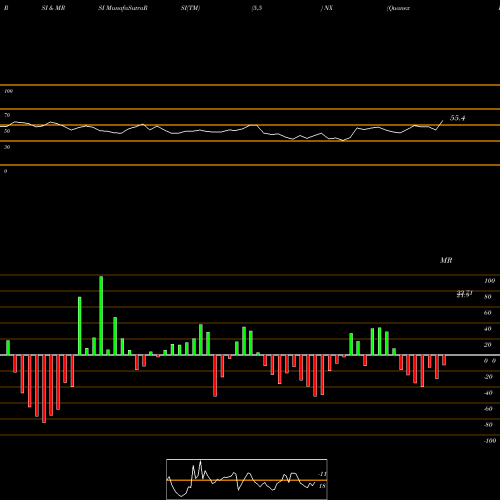Image resolution: width=500 pixels, height=500 pixels.
Task: Click the 18 value in mini chart
Action: coord(322,486)
